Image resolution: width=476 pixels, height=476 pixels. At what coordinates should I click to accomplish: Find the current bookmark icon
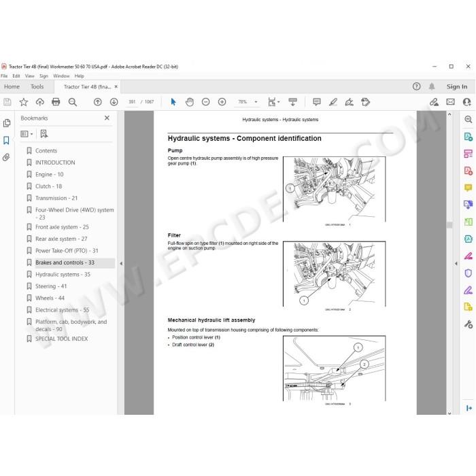44,134
